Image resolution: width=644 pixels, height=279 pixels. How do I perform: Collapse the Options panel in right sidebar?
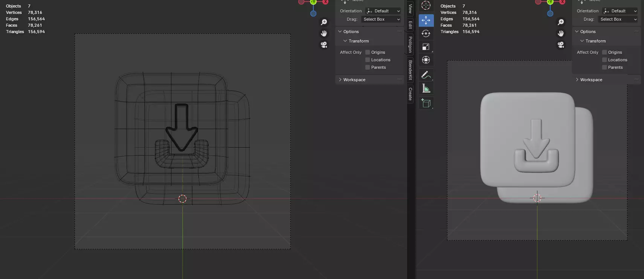tap(577, 32)
